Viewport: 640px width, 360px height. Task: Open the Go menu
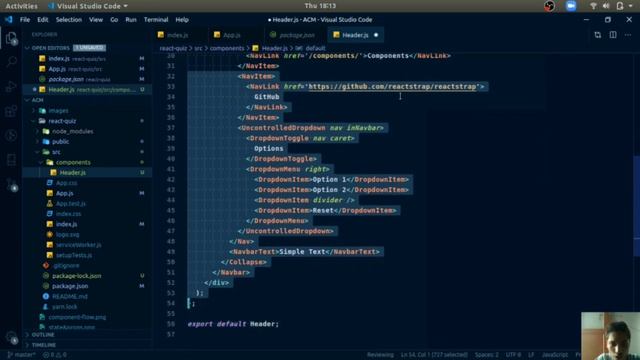point(114,20)
